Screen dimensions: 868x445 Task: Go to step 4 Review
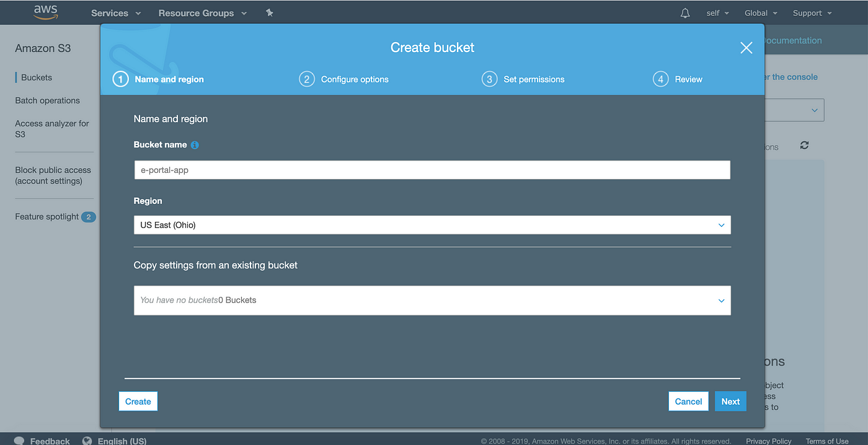tap(678, 79)
